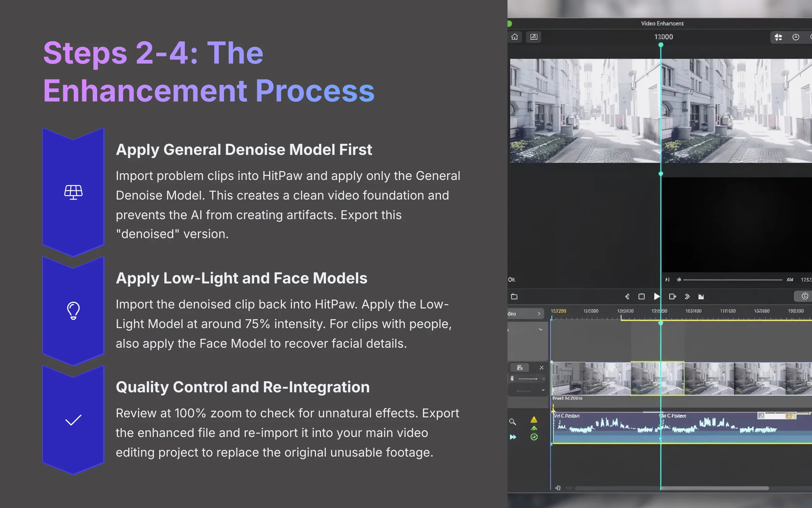Click the lightbulb icon in the second step arrow
The height and width of the screenshot is (508, 812).
point(73,310)
